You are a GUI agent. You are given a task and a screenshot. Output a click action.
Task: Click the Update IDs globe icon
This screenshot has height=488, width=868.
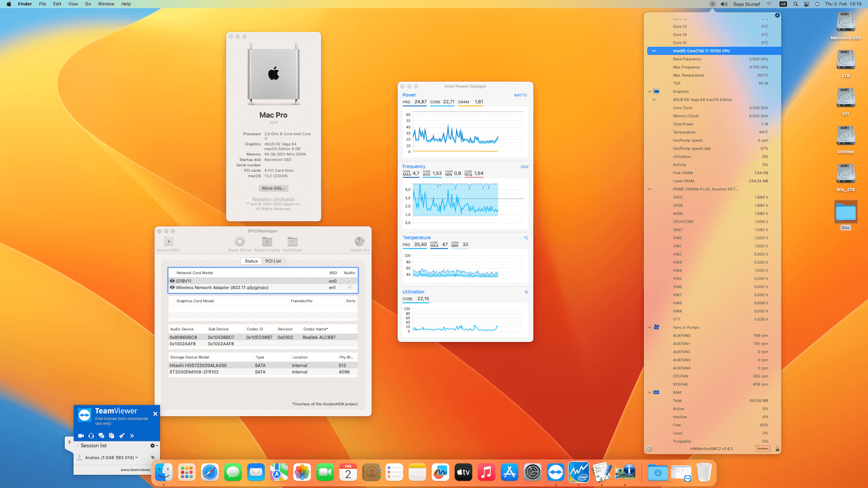(359, 241)
